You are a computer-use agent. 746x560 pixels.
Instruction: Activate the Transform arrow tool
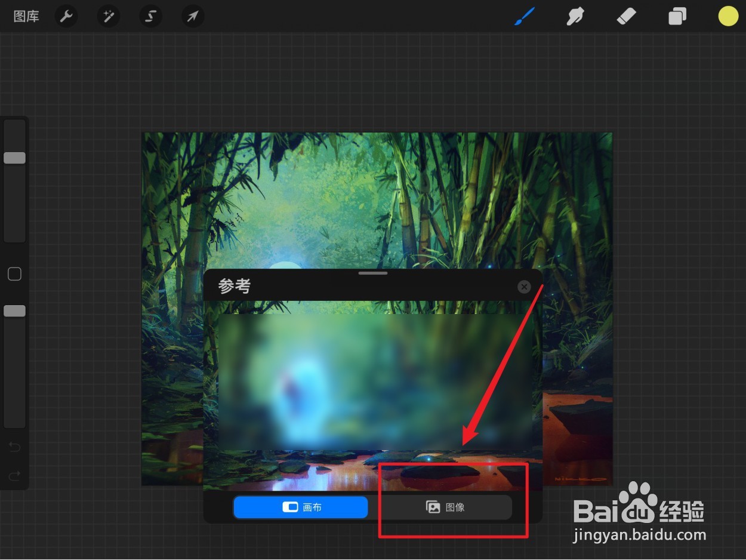pos(193,16)
